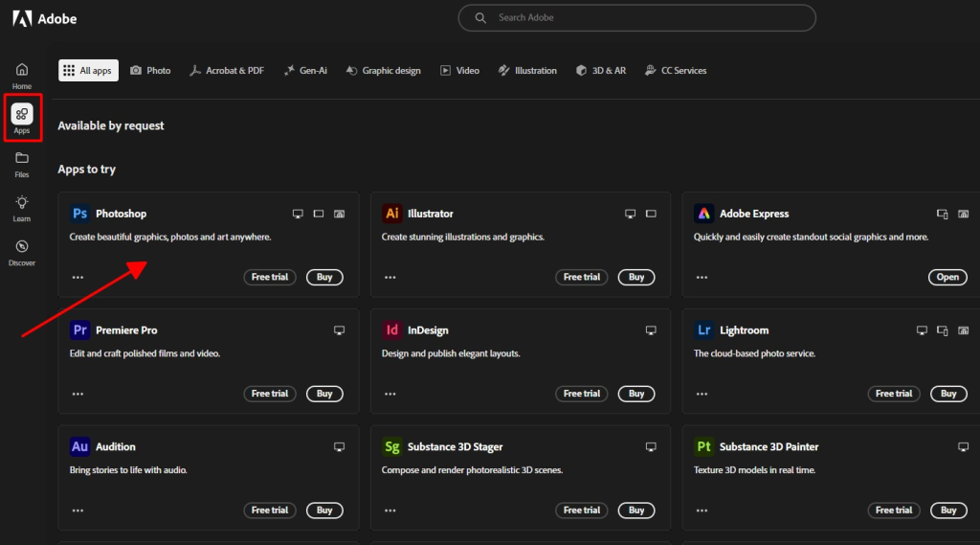Open the more options menu for Illustrator
Image resolution: width=980 pixels, height=545 pixels.
click(x=390, y=277)
